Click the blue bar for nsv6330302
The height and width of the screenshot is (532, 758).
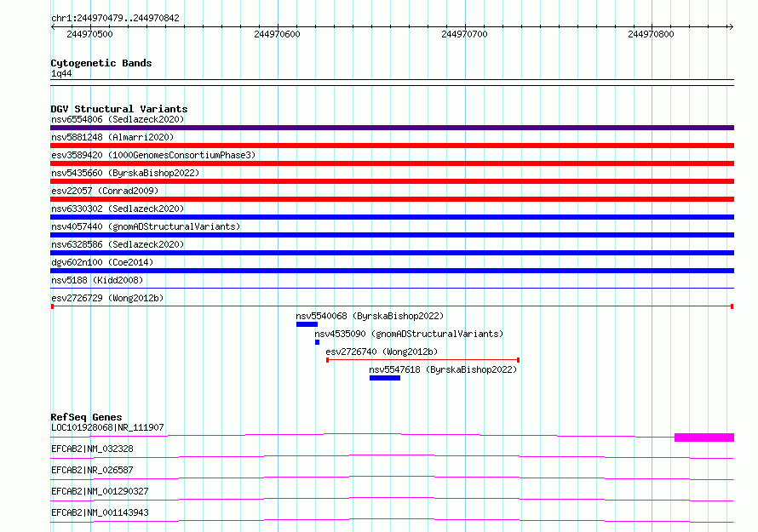tap(392, 217)
